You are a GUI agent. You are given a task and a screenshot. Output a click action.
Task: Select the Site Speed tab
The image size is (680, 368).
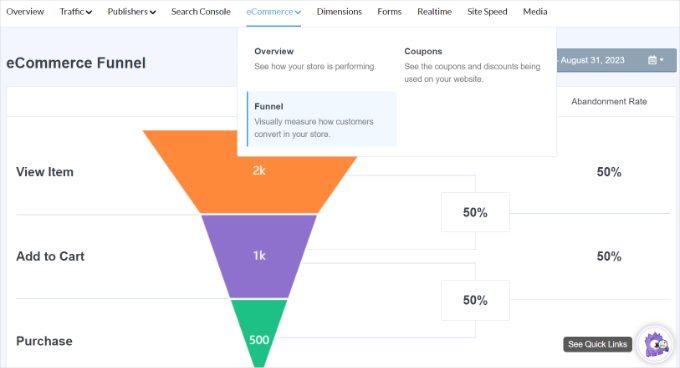tap(487, 12)
